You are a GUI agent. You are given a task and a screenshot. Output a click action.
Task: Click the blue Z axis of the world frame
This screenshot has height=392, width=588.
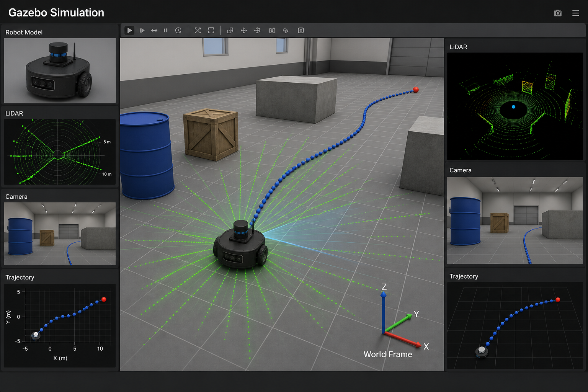click(x=383, y=312)
